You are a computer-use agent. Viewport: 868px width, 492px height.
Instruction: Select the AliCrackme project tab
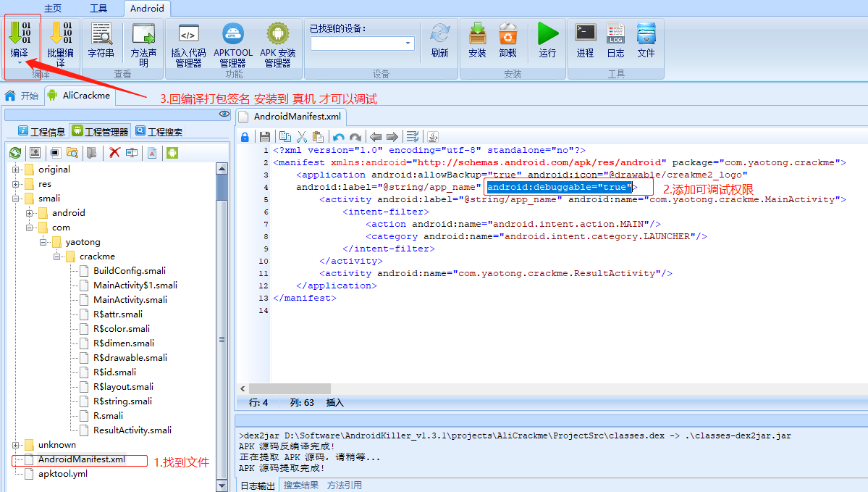tap(79, 96)
